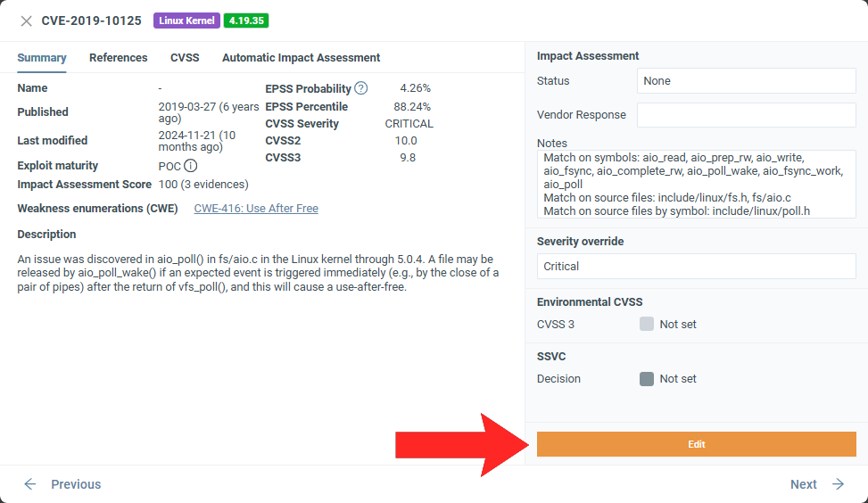Click the EPSS Probability help icon

tap(361, 88)
